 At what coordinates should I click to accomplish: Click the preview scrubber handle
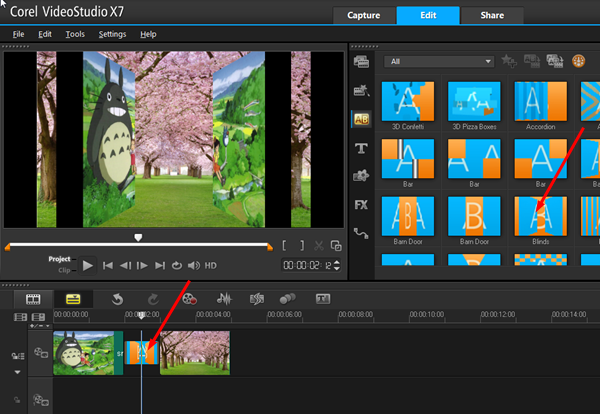tap(139, 238)
